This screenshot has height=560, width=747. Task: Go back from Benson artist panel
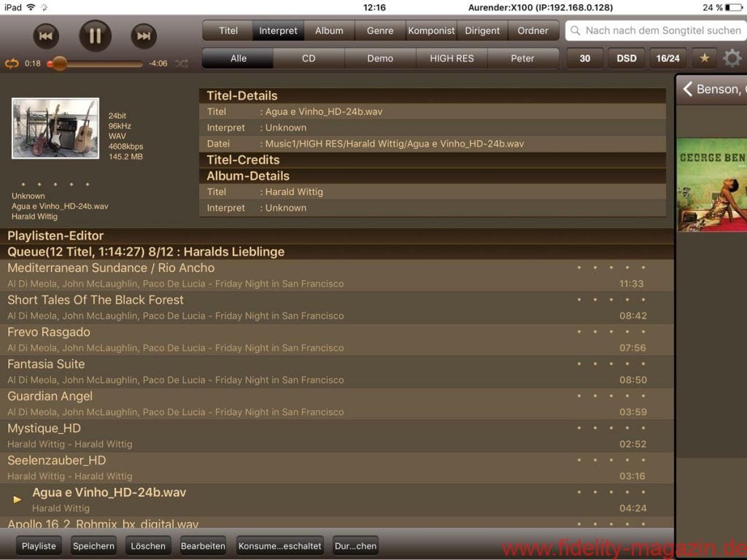(x=687, y=89)
